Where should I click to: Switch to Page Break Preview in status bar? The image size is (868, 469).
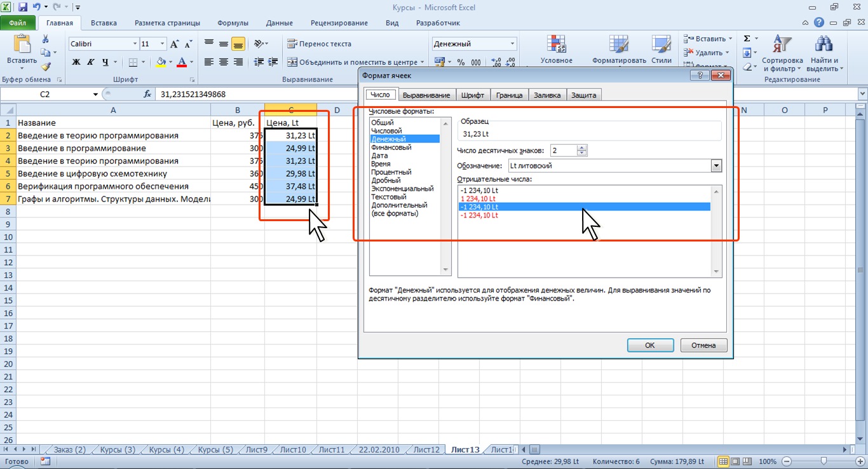click(x=749, y=461)
